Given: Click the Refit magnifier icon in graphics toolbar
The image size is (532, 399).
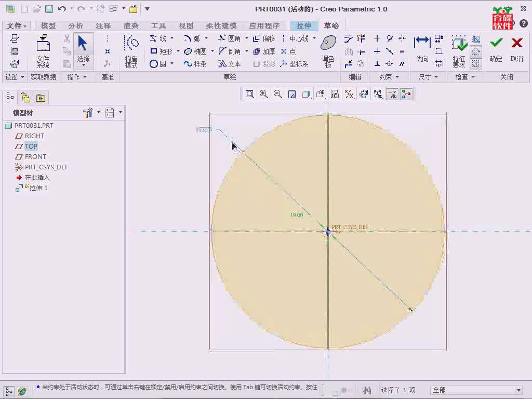Looking at the screenshot, I should click(250, 94).
